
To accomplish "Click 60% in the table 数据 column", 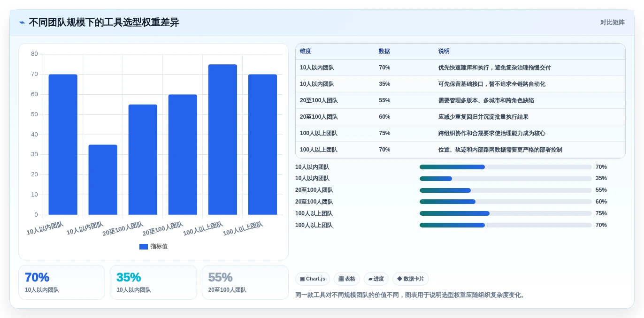I will tap(384, 117).
